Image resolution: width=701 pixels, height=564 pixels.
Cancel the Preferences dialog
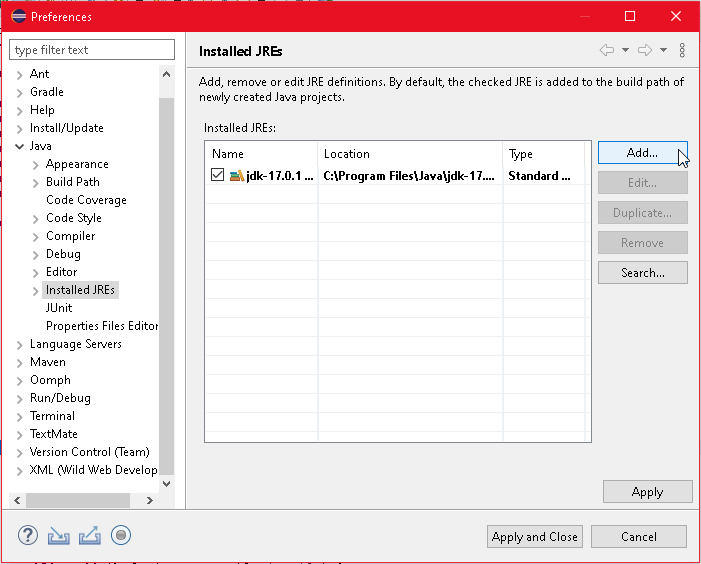click(639, 537)
